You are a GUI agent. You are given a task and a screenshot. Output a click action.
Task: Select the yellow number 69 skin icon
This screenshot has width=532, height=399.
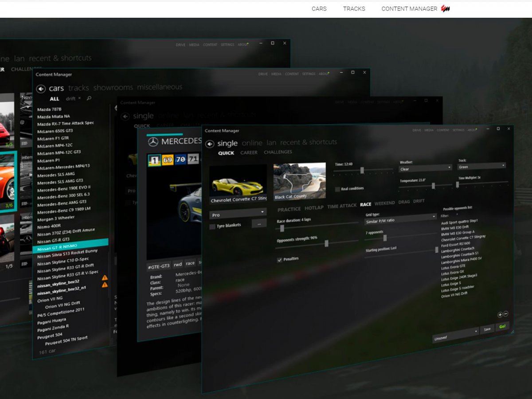(168, 160)
